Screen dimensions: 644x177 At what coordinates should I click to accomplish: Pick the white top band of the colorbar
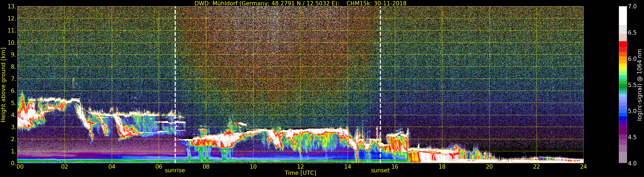pyautogui.click(x=623, y=15)
